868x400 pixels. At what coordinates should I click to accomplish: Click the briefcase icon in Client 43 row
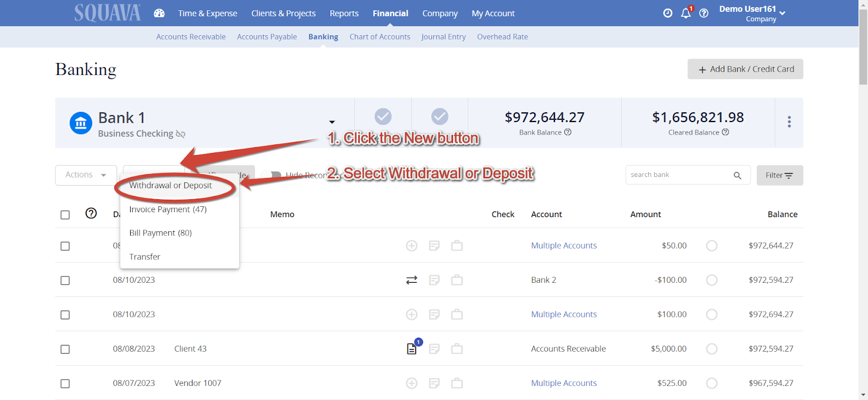(457, 348)
